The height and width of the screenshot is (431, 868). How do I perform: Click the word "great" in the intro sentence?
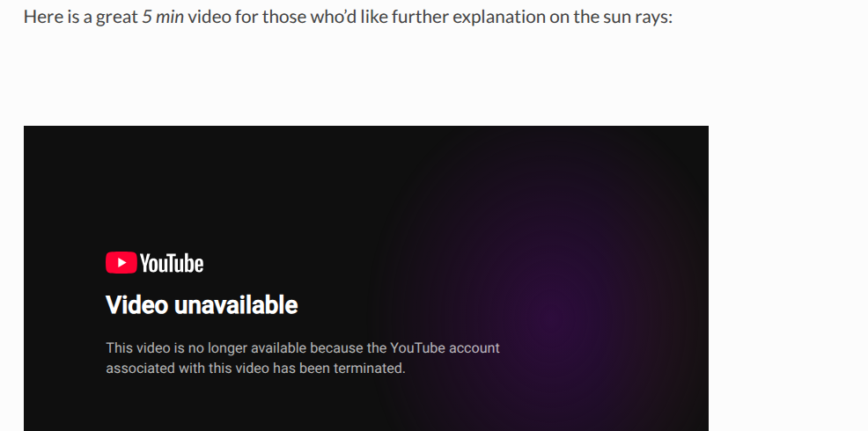tap(117, 17)
